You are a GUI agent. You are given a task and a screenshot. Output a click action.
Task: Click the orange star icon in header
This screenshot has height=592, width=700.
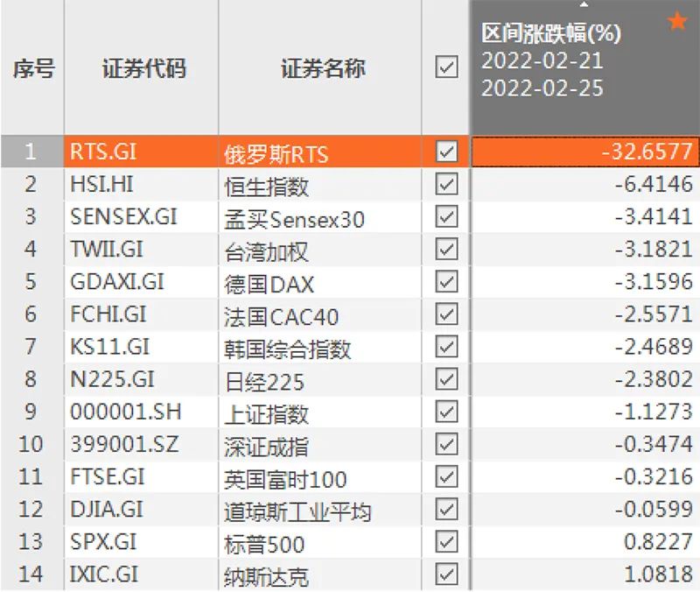coord(677,21)
